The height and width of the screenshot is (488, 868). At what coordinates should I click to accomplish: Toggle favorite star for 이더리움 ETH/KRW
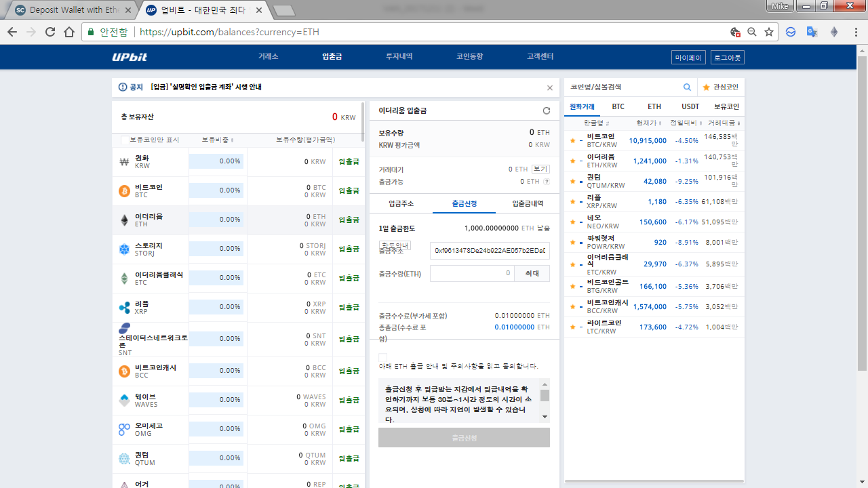point(572,161)
